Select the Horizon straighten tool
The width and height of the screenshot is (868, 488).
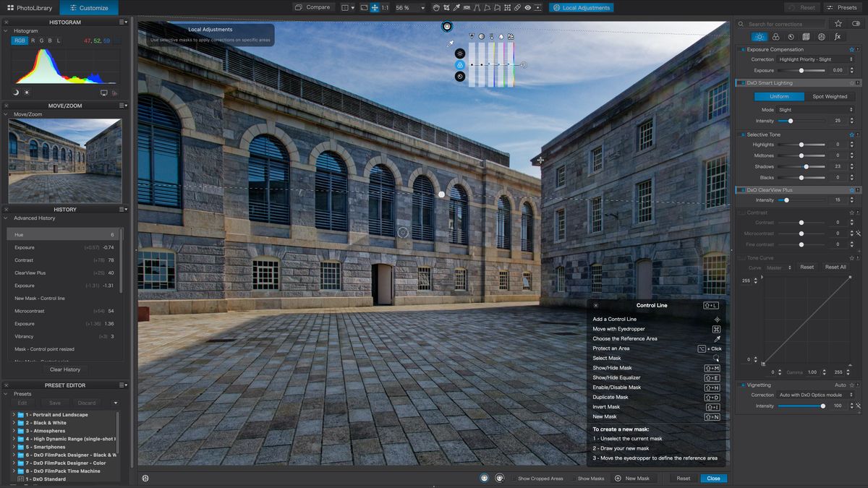(468, 7)
